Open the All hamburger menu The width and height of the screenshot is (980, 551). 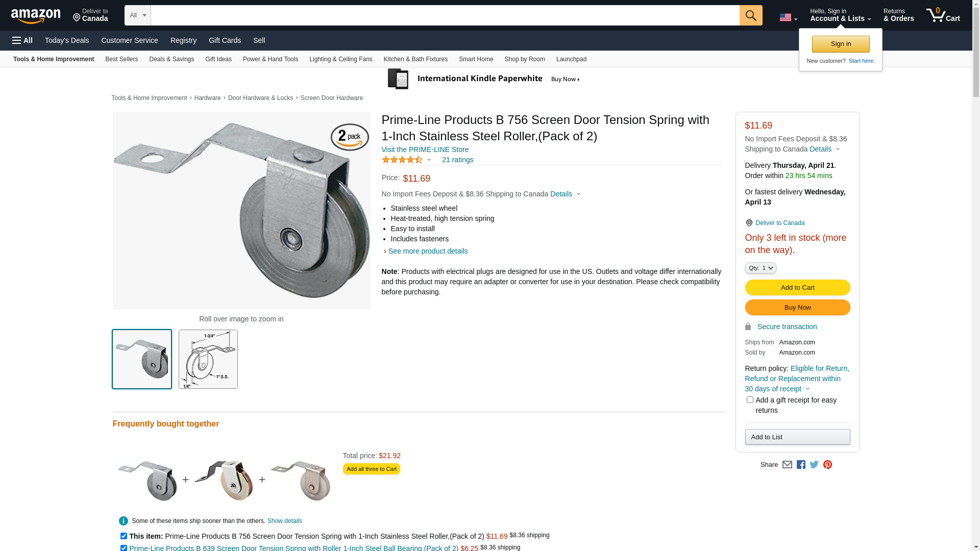pos(22,40)
